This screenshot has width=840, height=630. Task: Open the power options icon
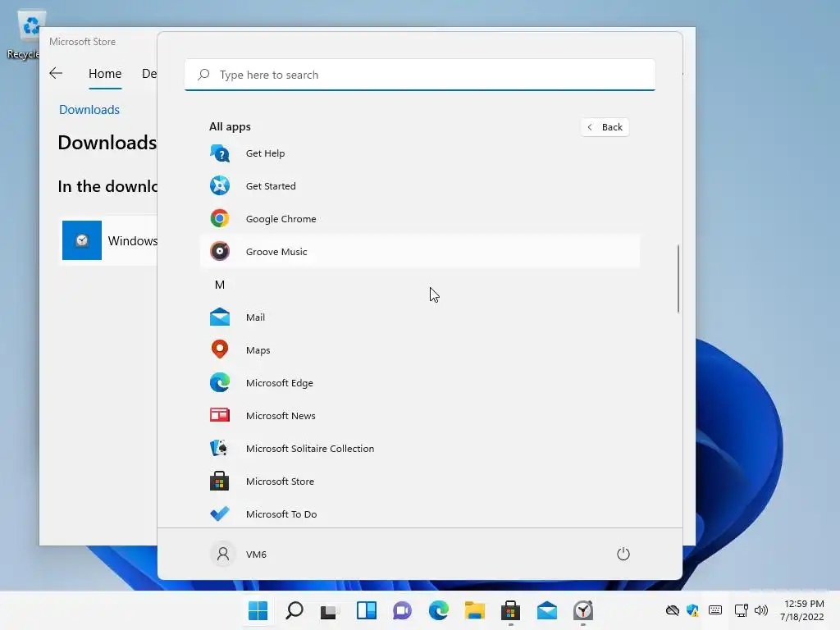click(x=623, y=554)
